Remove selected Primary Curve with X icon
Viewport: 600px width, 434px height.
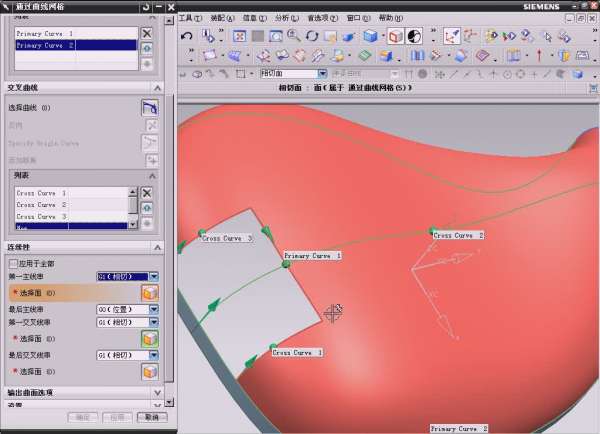pos(147,33)
